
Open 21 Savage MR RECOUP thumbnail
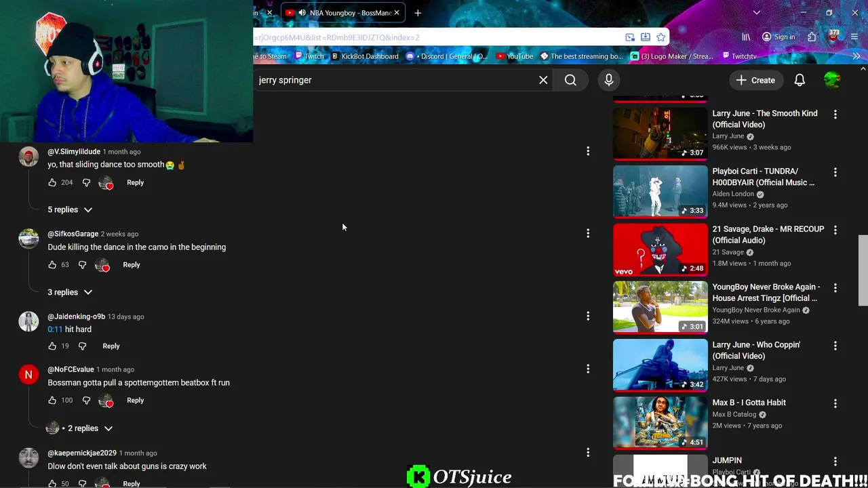click(660, 249)
